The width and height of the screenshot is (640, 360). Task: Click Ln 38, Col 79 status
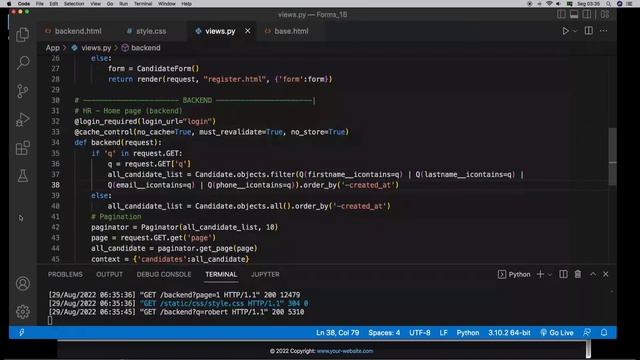point(338,333)
